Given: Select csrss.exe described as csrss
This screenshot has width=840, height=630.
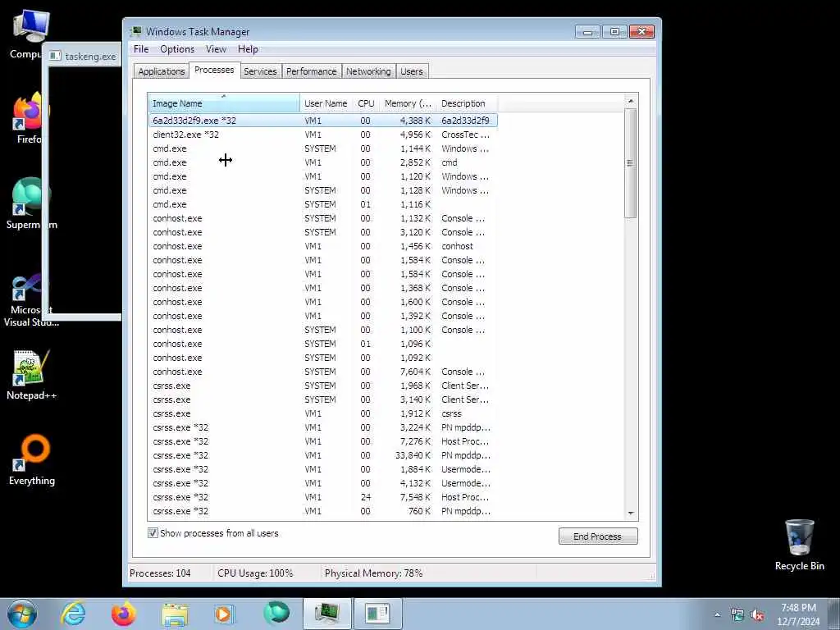Looking at the screenshot, I should coord(323,413).
